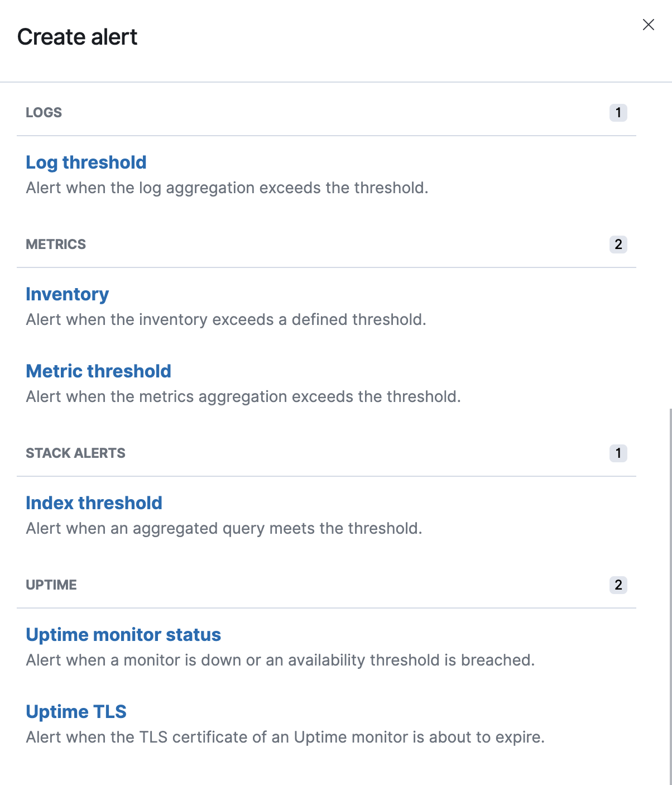Choose the Metric threshold alert type
Viewport: 672px width, 785px height.
(98, 371)
